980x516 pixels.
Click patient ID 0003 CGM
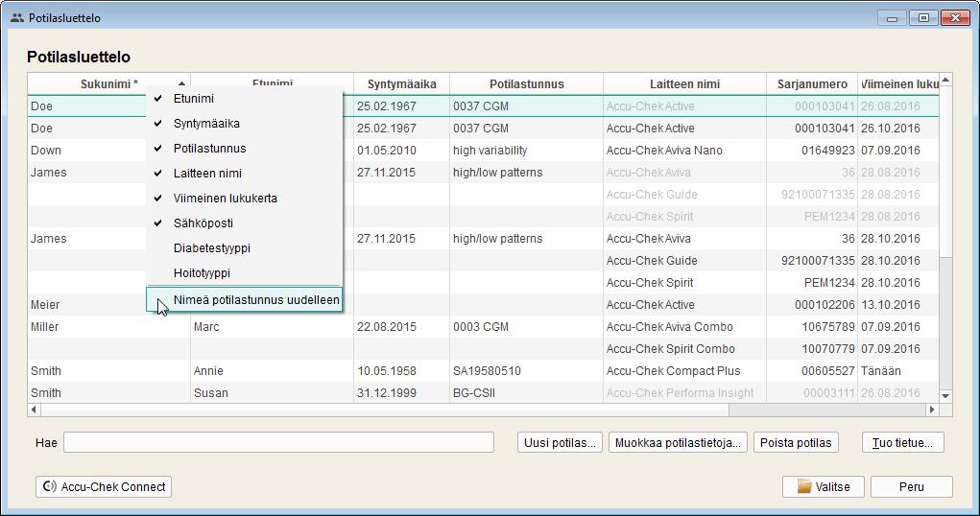coord(481,327)
